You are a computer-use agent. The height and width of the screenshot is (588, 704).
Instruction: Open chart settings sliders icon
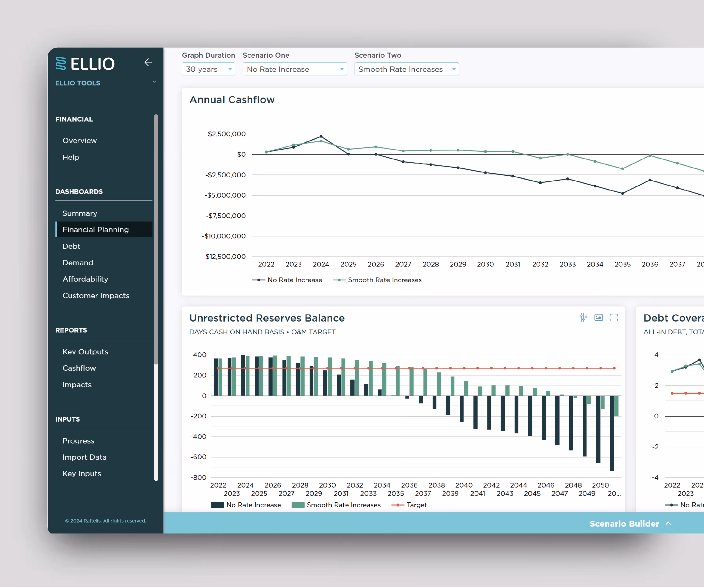[584, 318]
